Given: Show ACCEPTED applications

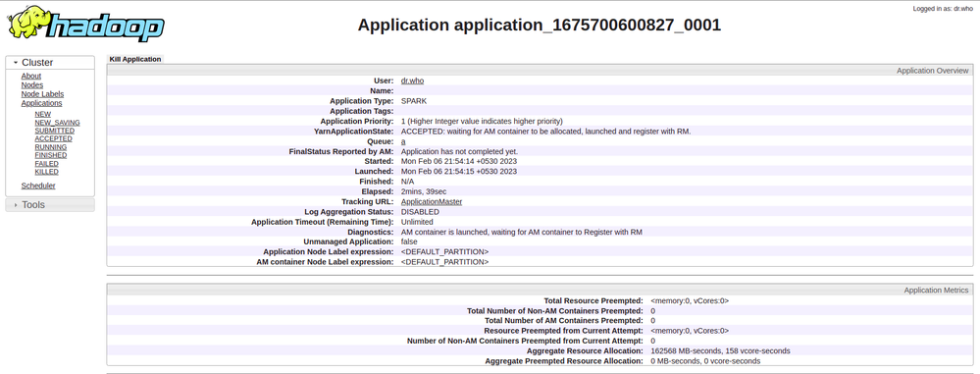Looking at the screenshot, I should (54, 138).
